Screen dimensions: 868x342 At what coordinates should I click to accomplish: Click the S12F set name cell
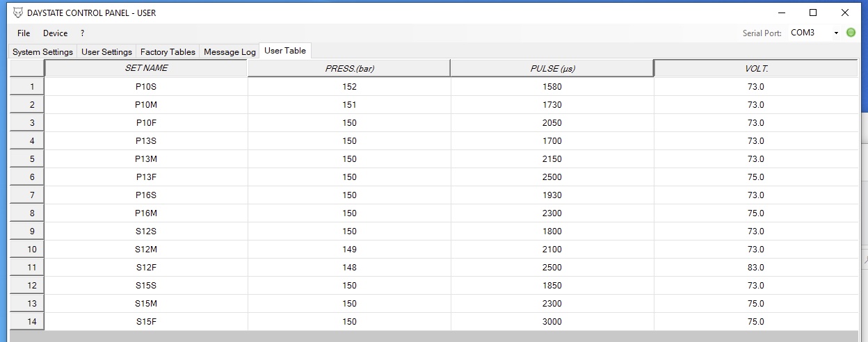[x=146, y=268]
